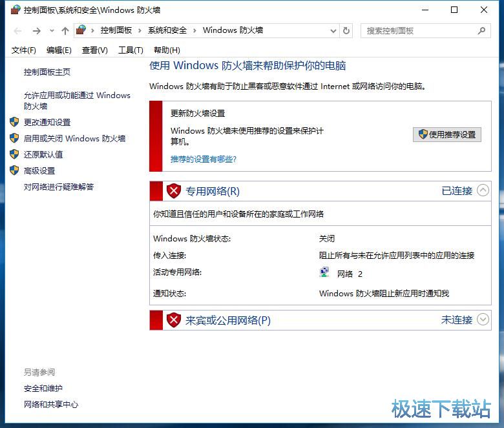The width and height of the screenshot is (504, 428).
Task: Open 高级设置 link
Action: (39, 171)
